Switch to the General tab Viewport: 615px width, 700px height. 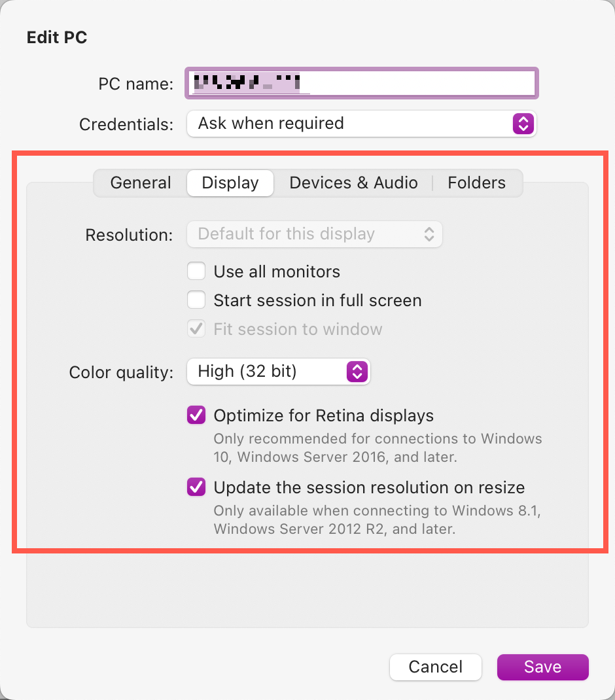pos(141,183)
